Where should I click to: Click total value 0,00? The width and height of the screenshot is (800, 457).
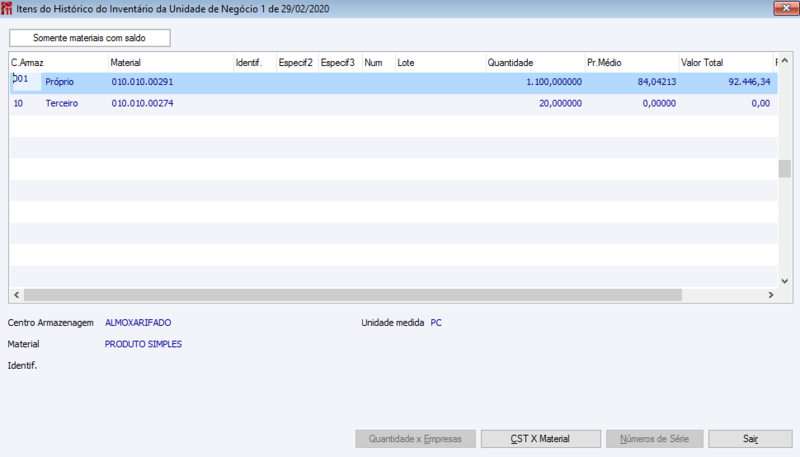(761, 103)
